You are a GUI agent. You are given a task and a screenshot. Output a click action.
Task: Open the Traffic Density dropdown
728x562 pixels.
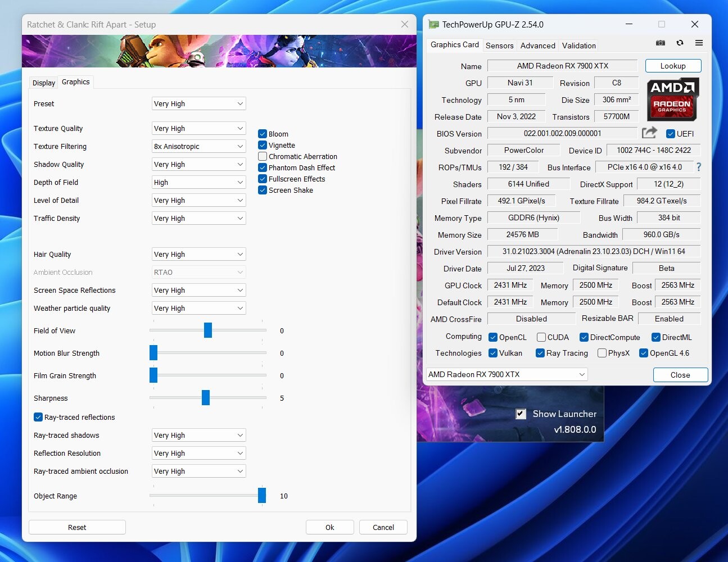[x=199, y=218]
